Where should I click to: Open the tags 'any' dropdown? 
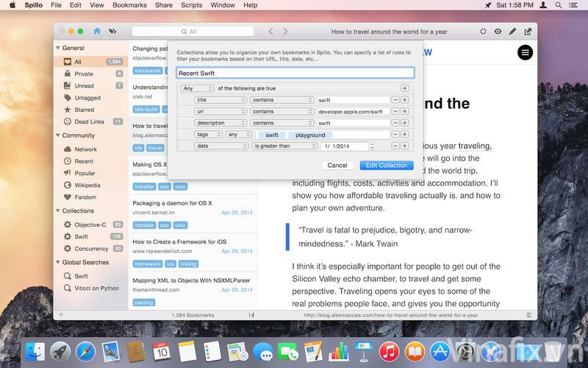tap(239, 135)
